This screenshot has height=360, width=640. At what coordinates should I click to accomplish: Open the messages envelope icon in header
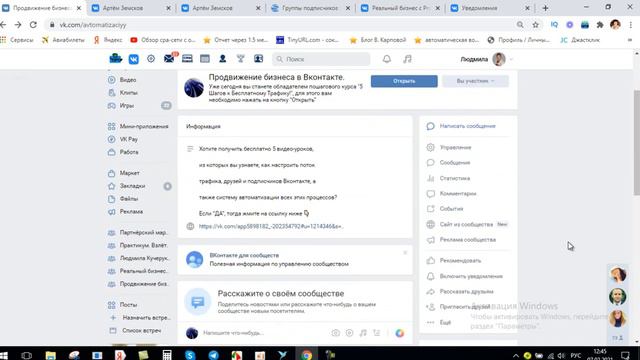pyautogui.click(x=169, y=59)
